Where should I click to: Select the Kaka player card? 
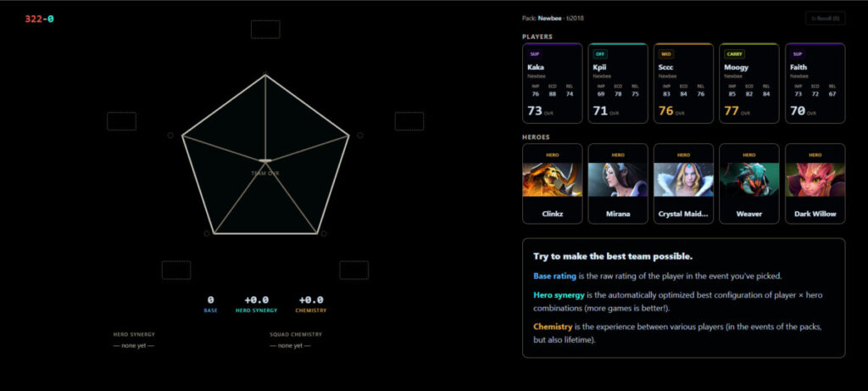click(552, 83)
